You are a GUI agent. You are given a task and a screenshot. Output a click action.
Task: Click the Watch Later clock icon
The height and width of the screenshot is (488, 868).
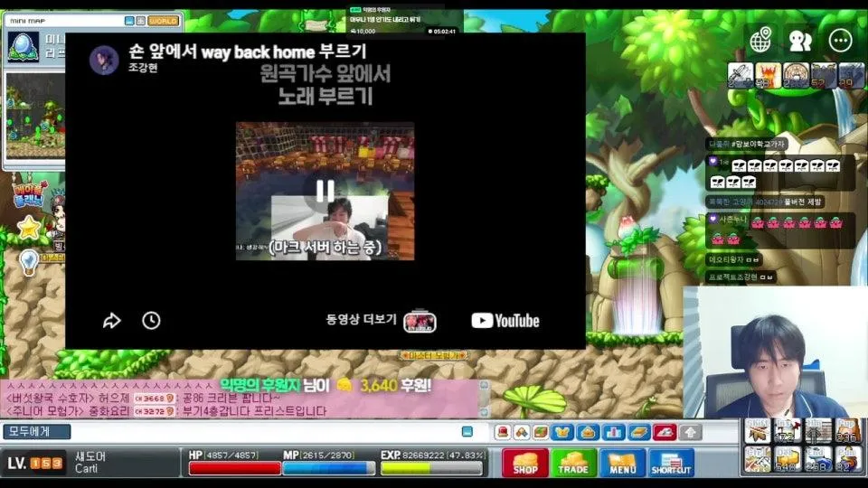click(x=151, y=320)
